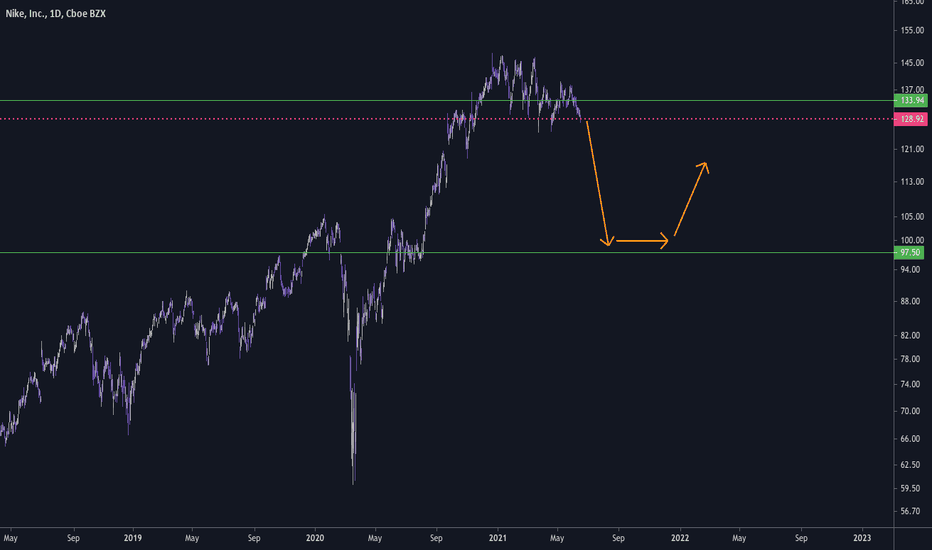Click the 155.00 price axis value
The height and width of the screenshot is (550, 932).
[x=912, y=30]
